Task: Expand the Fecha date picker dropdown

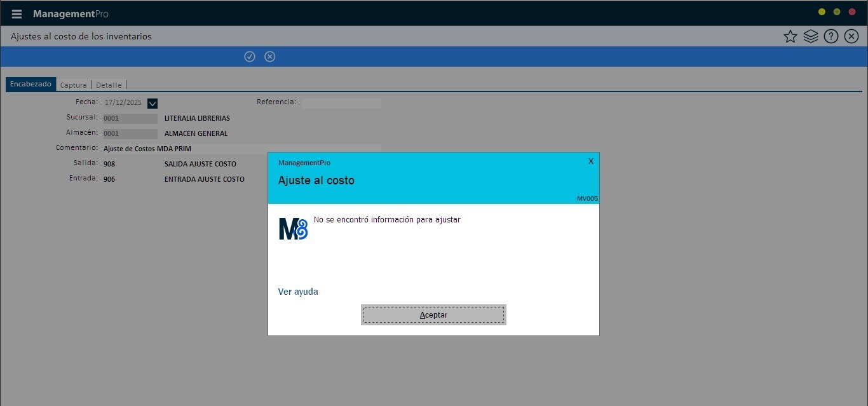Action: tap(152, 103)
